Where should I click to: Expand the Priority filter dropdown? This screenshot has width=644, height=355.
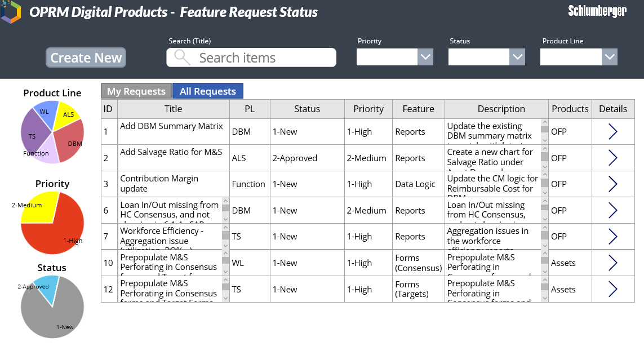click(425, 57)
